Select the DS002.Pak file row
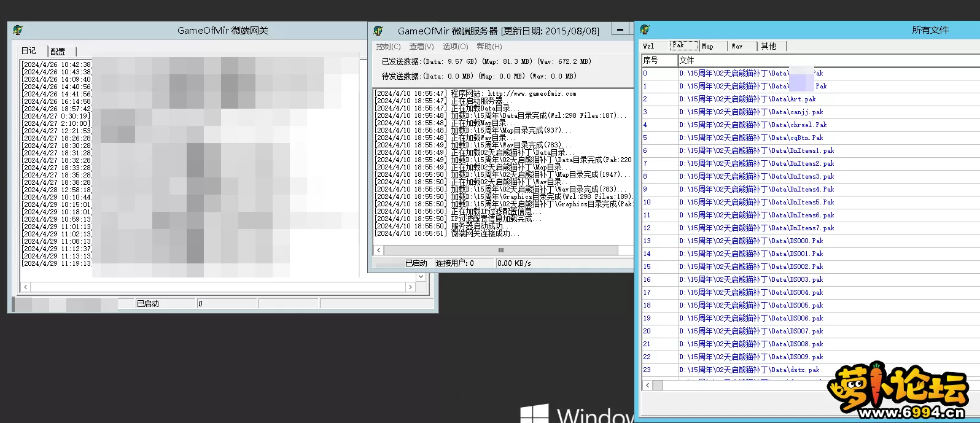This screenshot has width=980, height=423. (811, 266)
